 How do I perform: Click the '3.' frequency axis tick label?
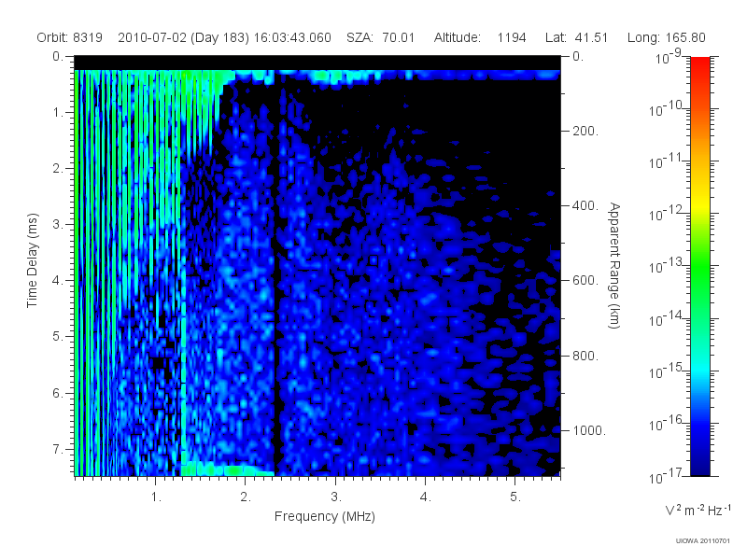click(336, 497)
